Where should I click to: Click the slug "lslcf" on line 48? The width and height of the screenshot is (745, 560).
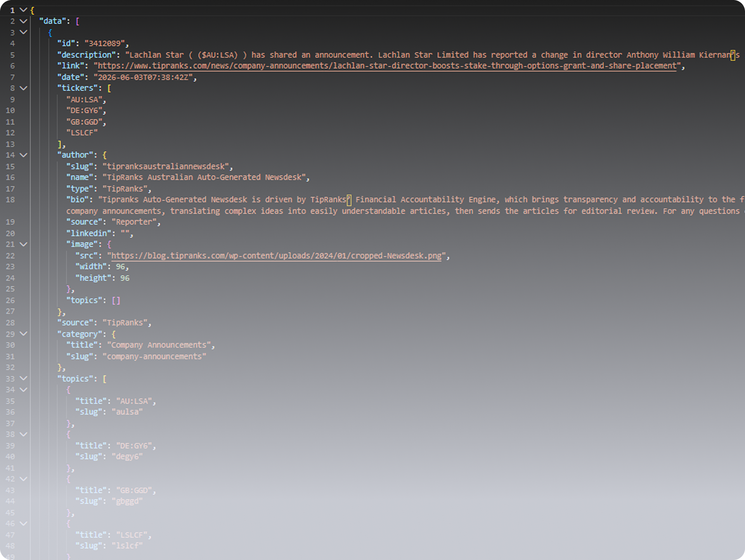pyautogui.click(x=127, y=546)
